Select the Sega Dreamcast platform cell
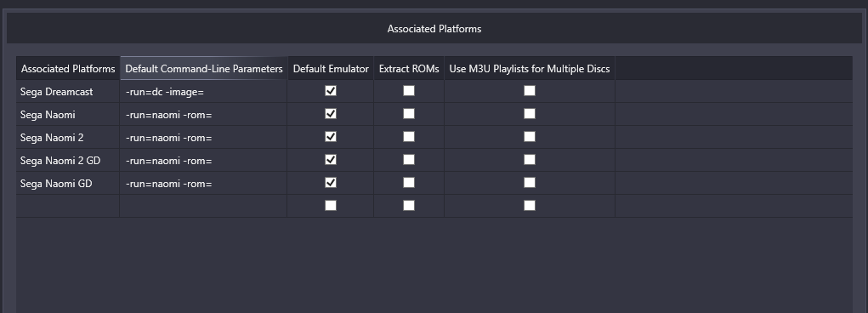 pyautogui.click(x=68, y=91)
